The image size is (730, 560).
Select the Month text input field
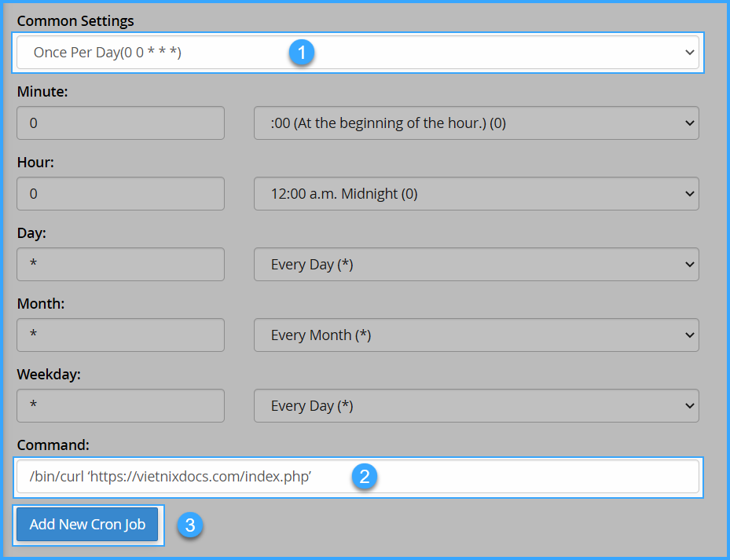click(x=120, y=335)
